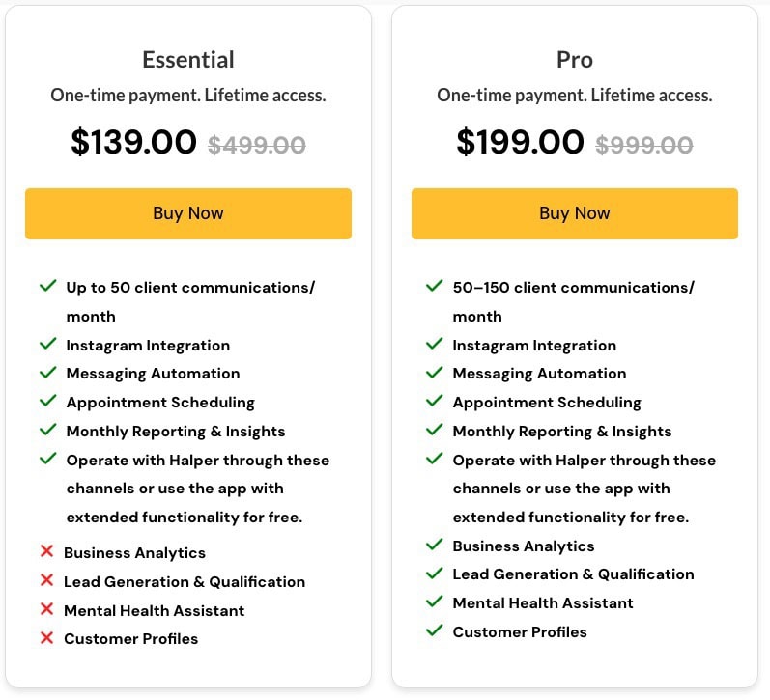
Task: Click the Up to 50 client communications text
Action: [x=190, y=301]
